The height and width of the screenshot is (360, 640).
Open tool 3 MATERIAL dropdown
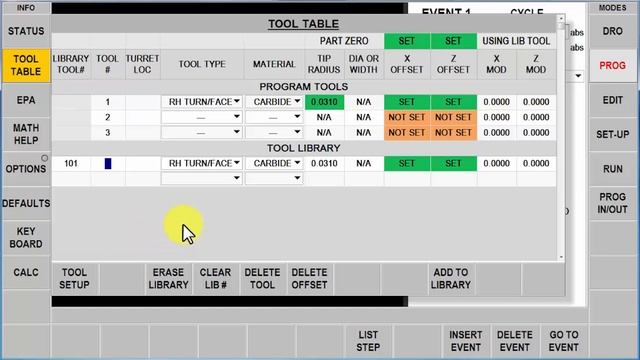(x=274, y=132)
